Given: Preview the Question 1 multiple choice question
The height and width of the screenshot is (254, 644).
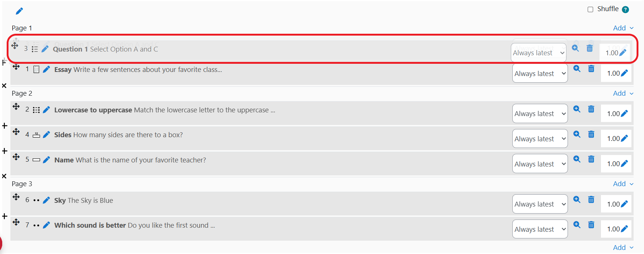Looking at the screenshot, I should coord(575,48).
